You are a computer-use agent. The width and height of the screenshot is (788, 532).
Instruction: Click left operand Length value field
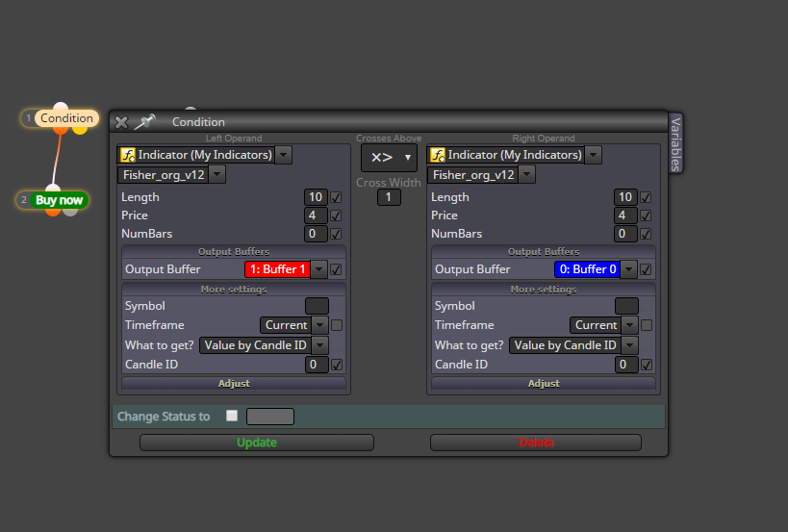click(x=316, y=197)
